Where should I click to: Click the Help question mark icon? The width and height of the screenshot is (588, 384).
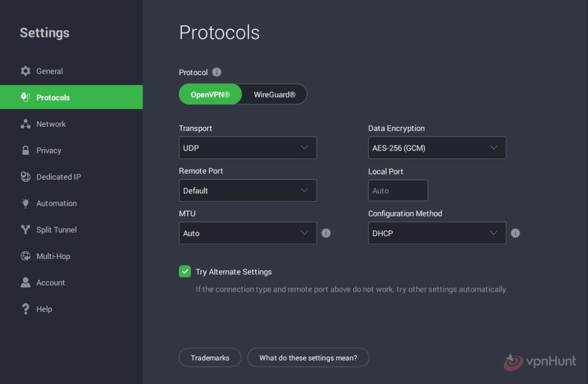[x=25, y=309]
